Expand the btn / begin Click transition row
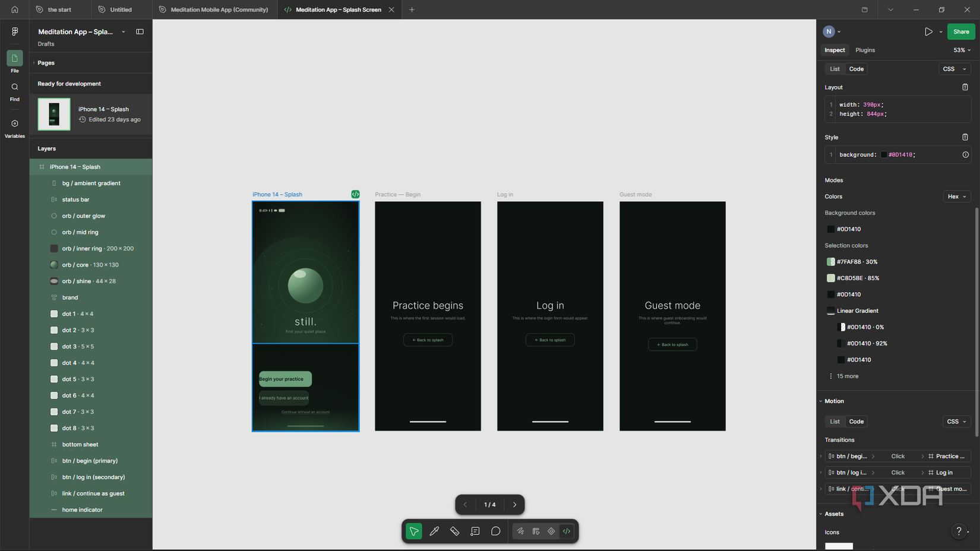980x551 pixels. 821,456
